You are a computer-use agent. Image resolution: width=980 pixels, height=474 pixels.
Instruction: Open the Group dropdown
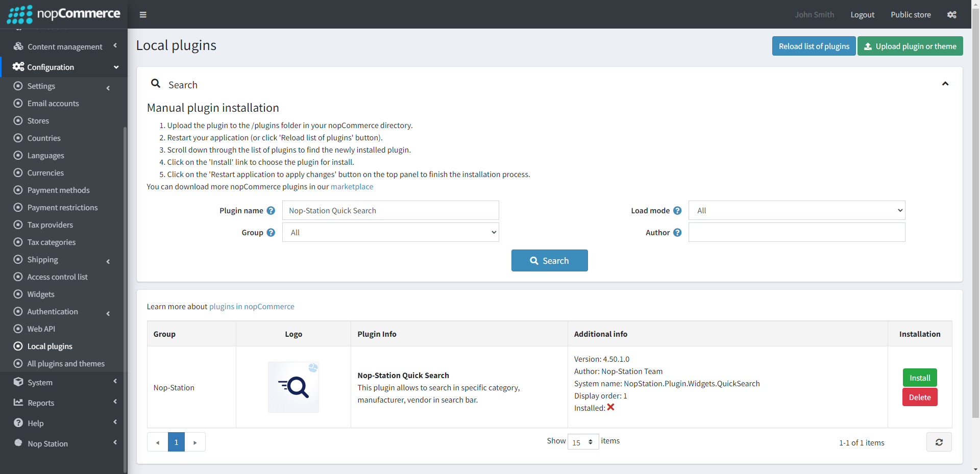[x=390, y=233]
